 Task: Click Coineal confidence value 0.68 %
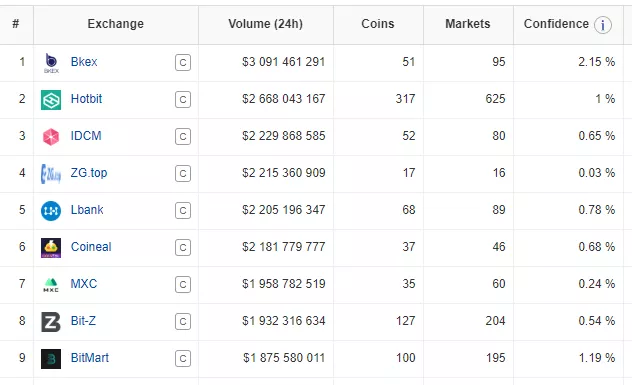(x=597, y=247)
